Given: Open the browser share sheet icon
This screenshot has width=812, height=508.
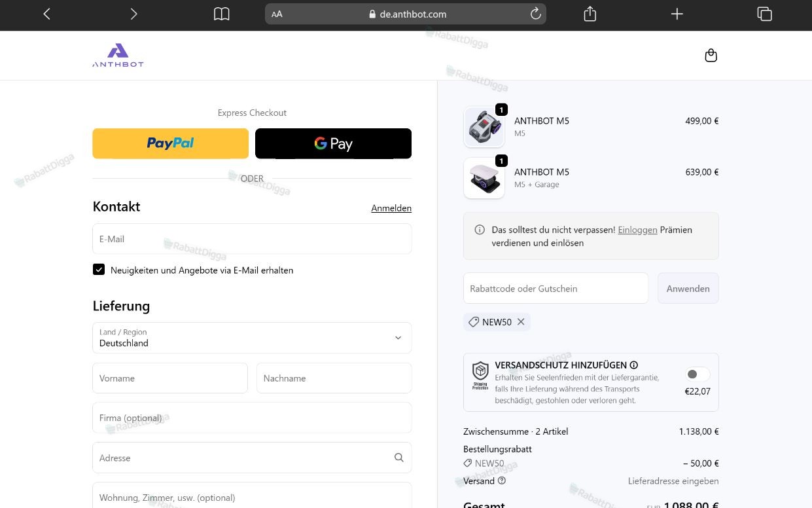Looking at the screenshot, I should pos(590,14).
